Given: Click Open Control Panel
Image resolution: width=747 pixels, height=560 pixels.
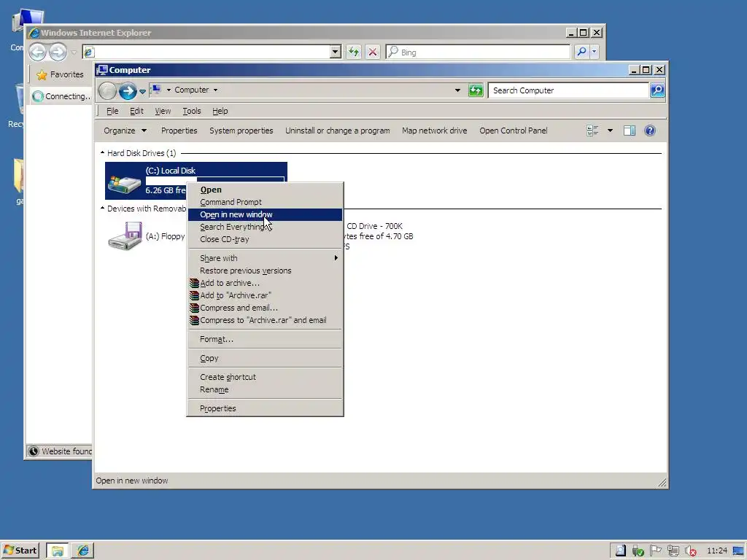Looking at the screenshot, I should pyautogui.click(x=513, y=131).
